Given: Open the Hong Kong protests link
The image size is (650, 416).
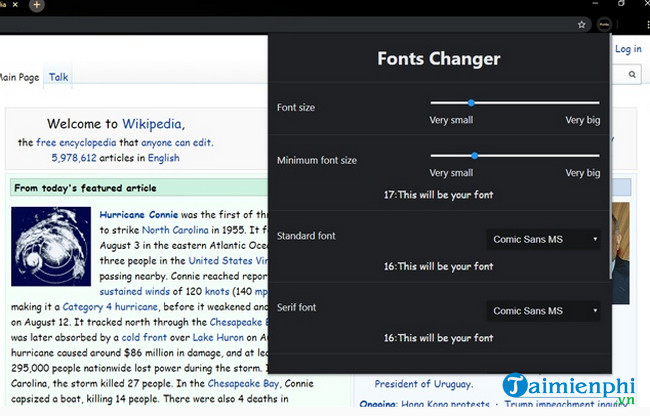Looking at the screenshot, I should click(x=445, y=404).
